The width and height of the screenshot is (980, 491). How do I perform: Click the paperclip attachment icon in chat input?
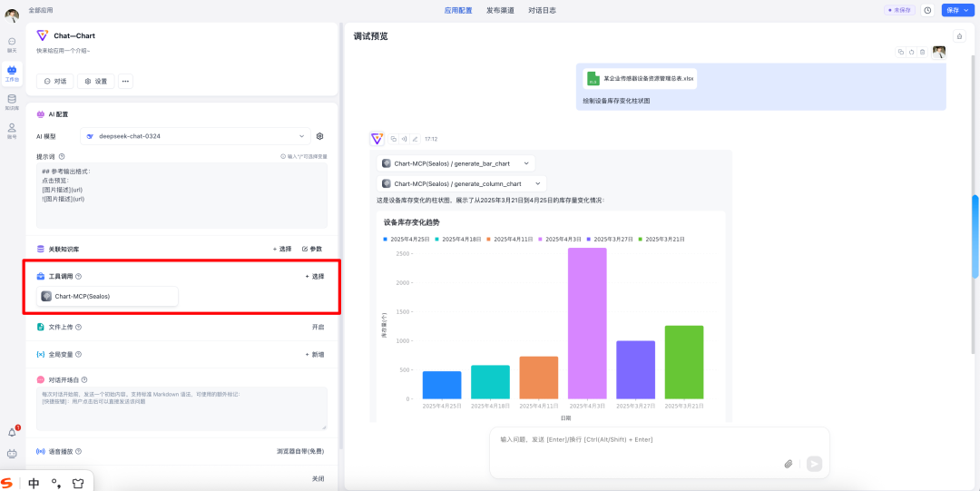[789, 464]
